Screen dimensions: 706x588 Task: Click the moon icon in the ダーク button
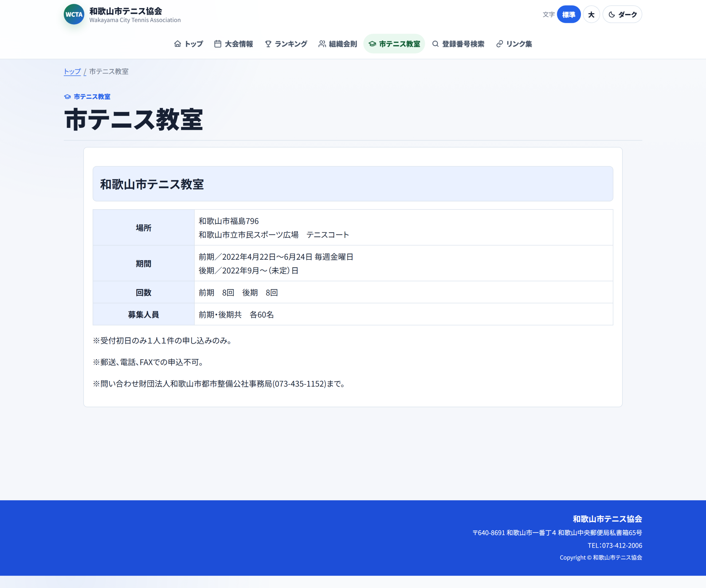[611, 14]
